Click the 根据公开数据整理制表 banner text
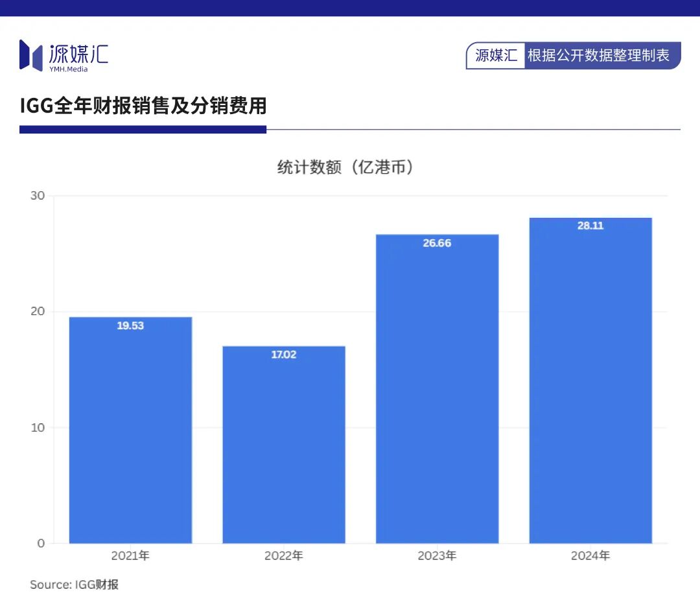700x610 pixels. tap(598, 55)
